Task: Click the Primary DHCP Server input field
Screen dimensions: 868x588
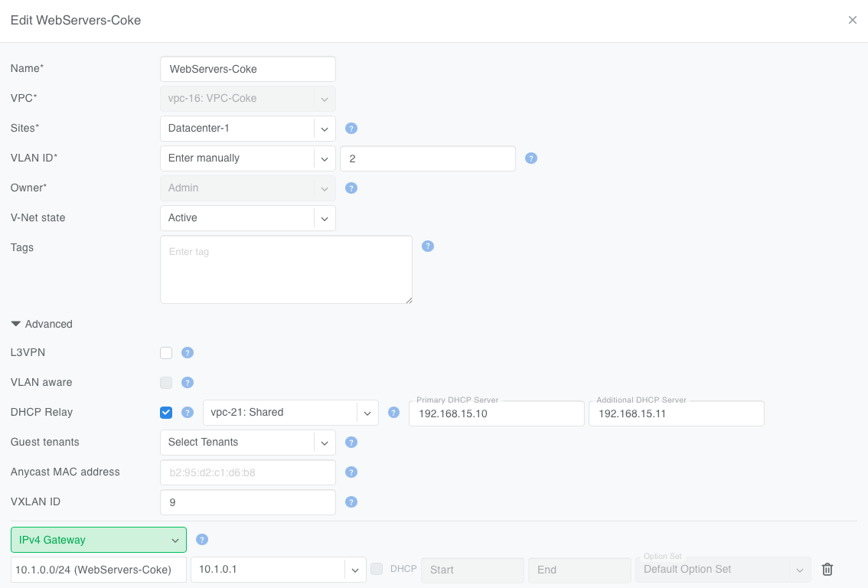Action: click(496, 413)
